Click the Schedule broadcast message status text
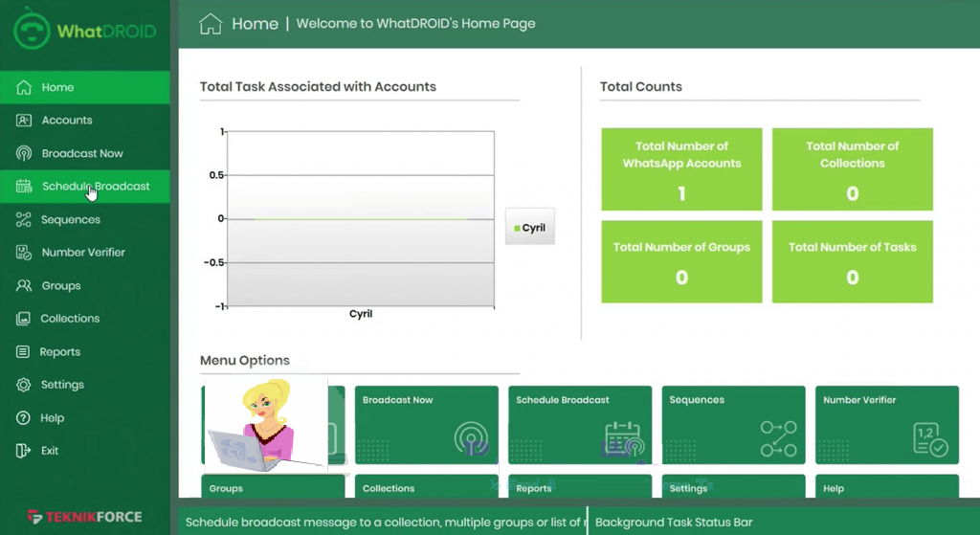 [x=386, y=523]
